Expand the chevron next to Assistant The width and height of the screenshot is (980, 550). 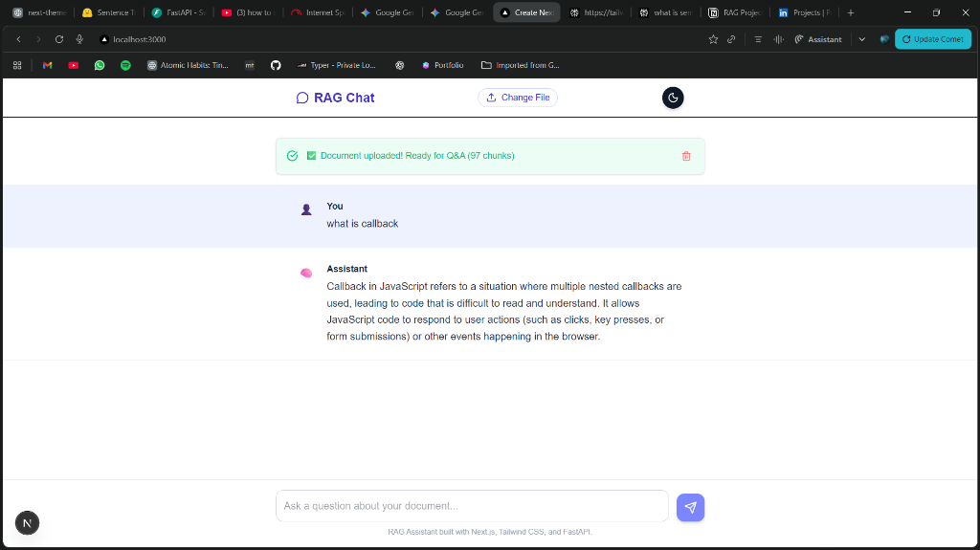click(861, 39)
